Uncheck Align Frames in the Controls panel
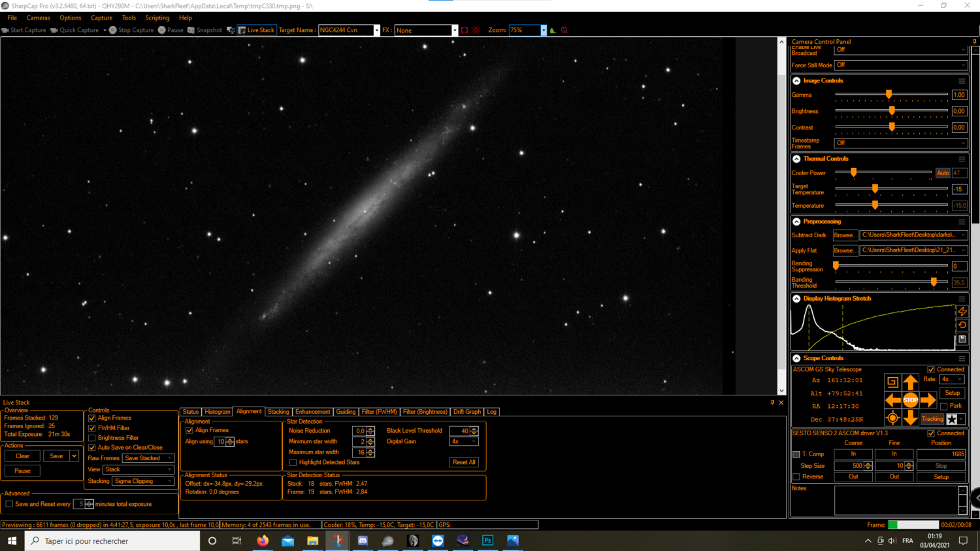The image size is (980, 551). (x=91, y=418)
